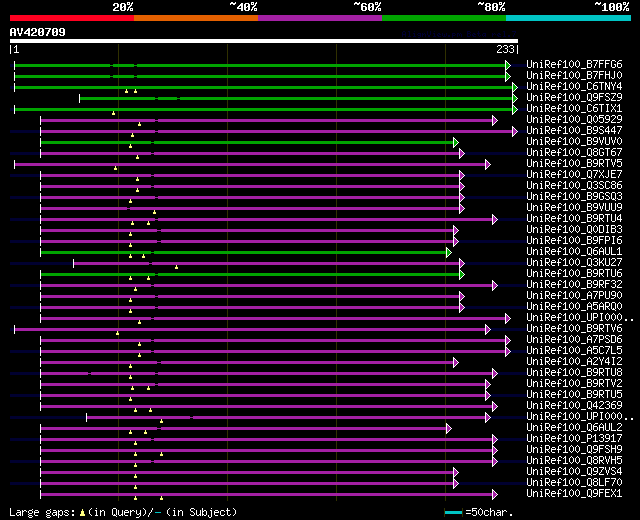
Task: Click the red 20% identity legend segment
Action: (72, 18)
